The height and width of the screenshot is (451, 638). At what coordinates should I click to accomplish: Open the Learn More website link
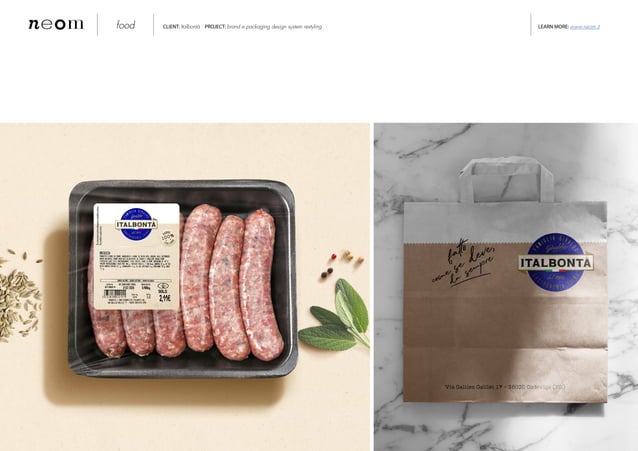click(x=585, y=27)
